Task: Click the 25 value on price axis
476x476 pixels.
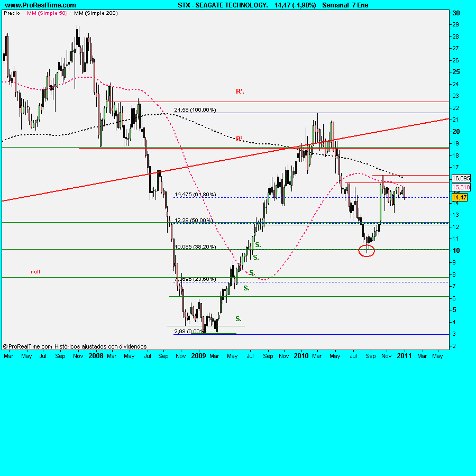Action: point(456,72)
